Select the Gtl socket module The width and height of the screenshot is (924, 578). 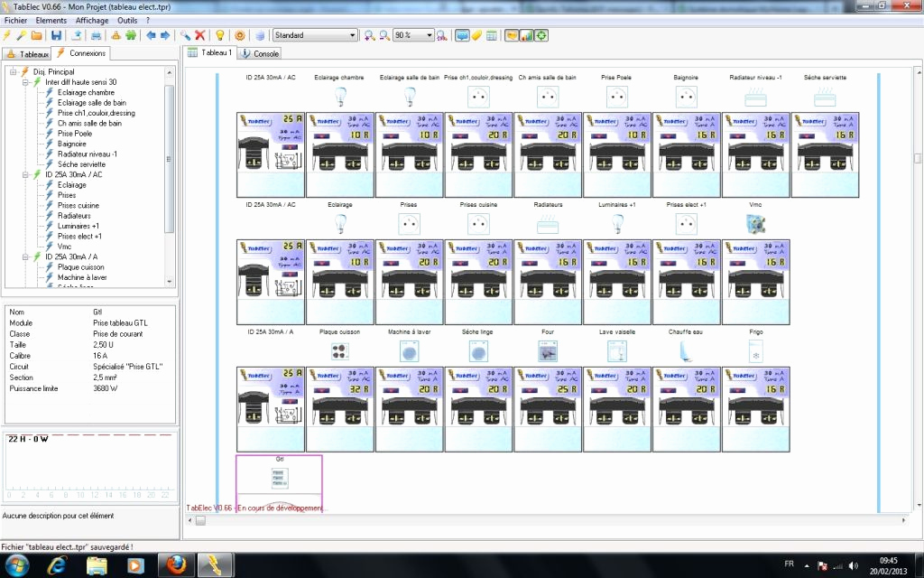pyautogui.click(x=280, y=483)
